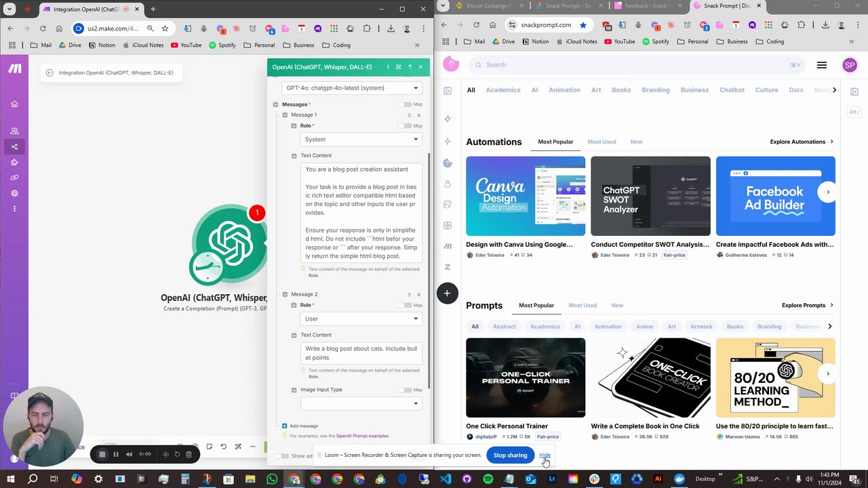Remove Message 1 from the messages list
Screen dimensions: 868x488
pos(418,115)
